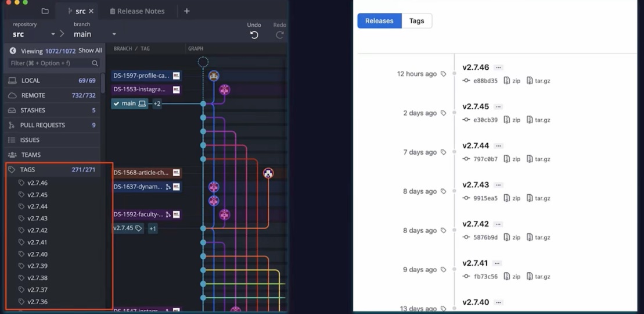Expand the ISSUES section
The height and width of the screenshot is (314, 644).
pos(52,140)
